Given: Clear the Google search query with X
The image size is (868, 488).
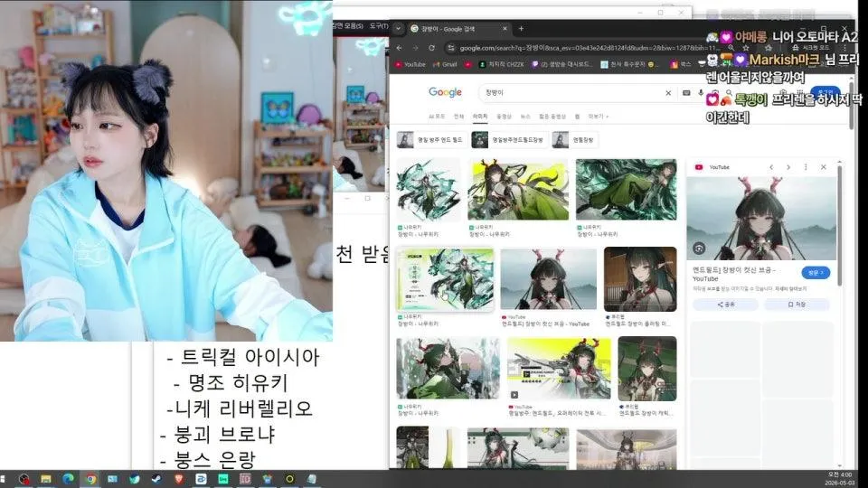Looking at the screenshot, I should [668, 93].
